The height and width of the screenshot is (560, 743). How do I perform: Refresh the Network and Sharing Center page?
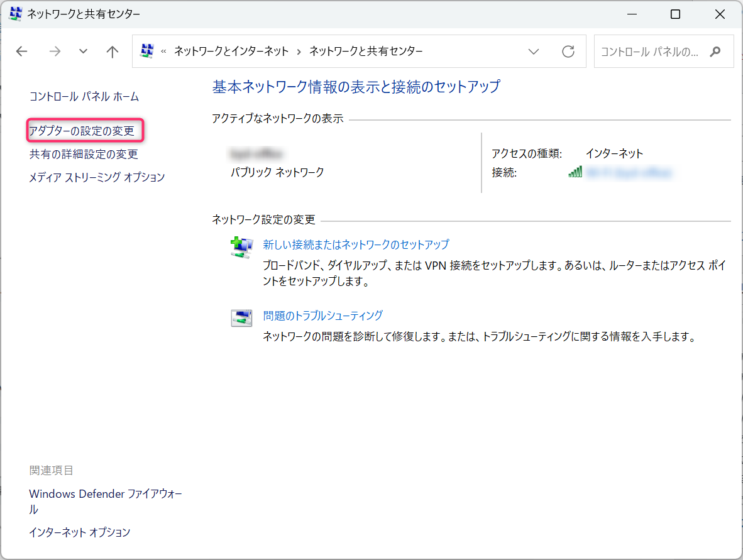click(568, 51)
